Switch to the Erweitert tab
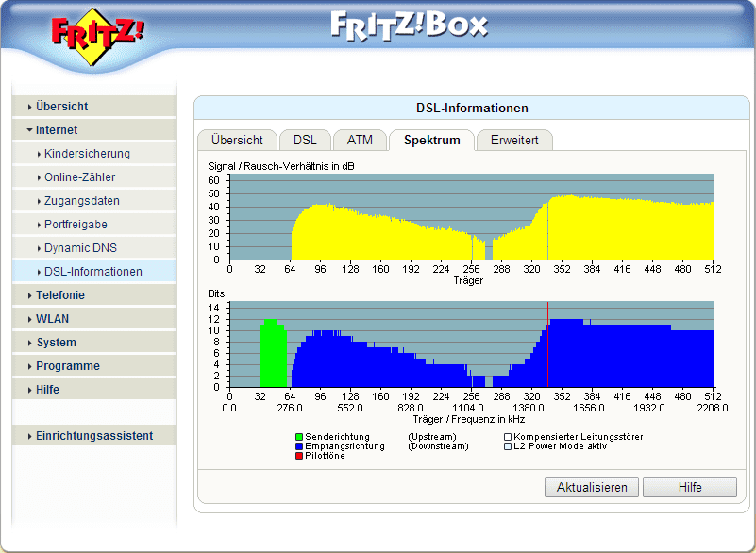Viewport: 756px width, 553px height. coord(514,141)
